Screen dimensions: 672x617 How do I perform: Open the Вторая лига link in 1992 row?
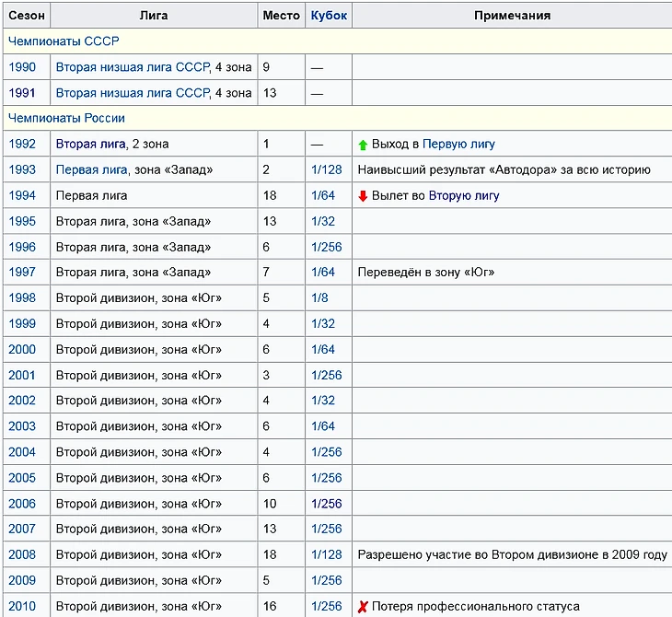click(x=88, y=144)
